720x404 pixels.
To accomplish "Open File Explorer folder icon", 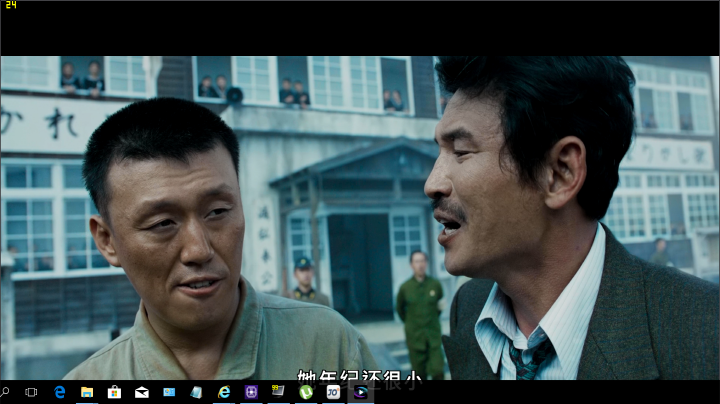I will pyautogui.click(x=87, y=392).
